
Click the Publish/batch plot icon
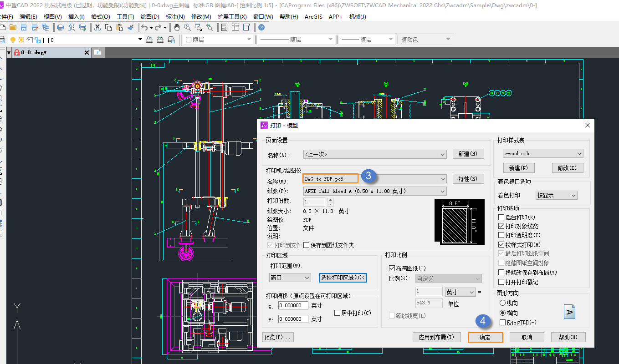(82, 27)
